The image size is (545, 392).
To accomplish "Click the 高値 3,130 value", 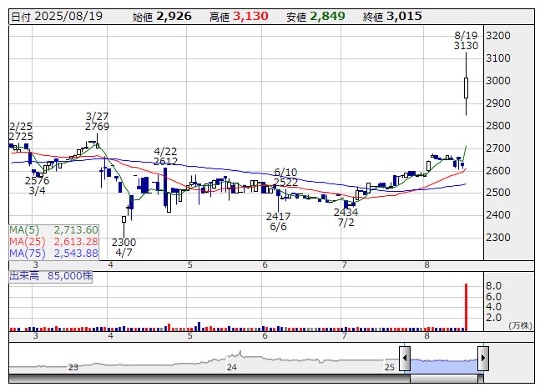I will click(x=250, y=16).
